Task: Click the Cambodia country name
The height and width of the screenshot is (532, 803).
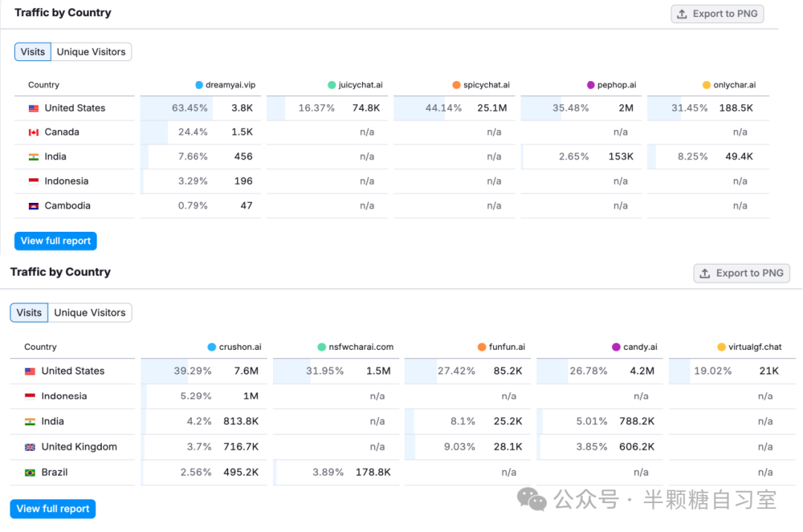Action: [68, 206]
